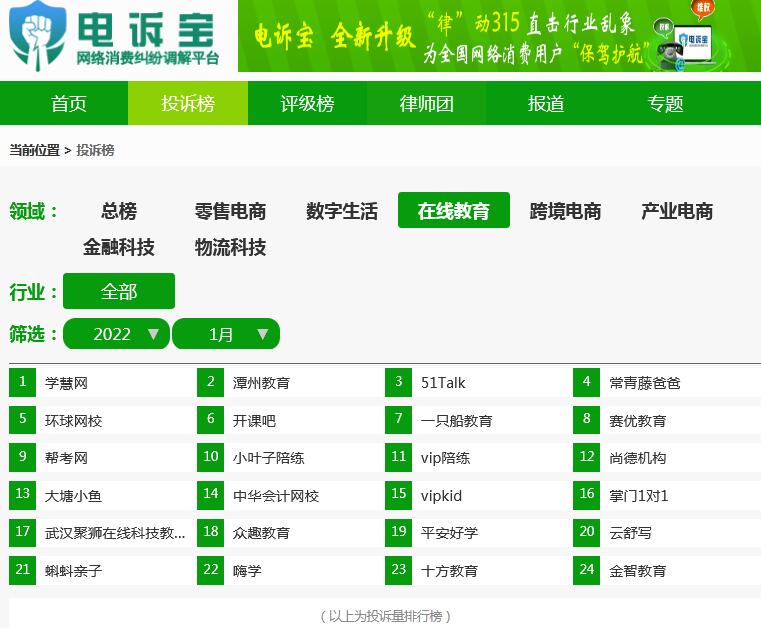The height and width of the screenshot is (628, 761).
Task: Open the 电诉宝 全新升级 green banner
Action: (x=499, y=36)
